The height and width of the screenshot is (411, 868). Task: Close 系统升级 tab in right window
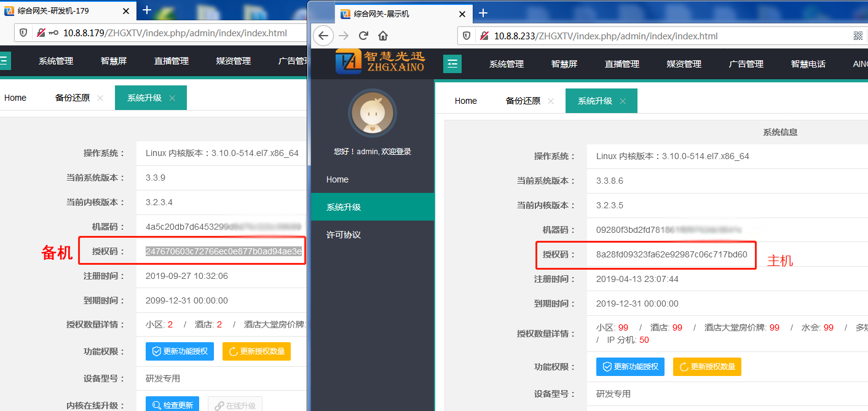point(623,101)
